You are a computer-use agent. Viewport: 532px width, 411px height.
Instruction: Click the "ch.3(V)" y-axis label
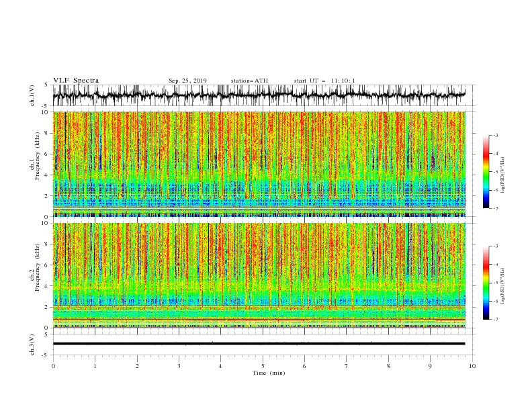(32, 345)
